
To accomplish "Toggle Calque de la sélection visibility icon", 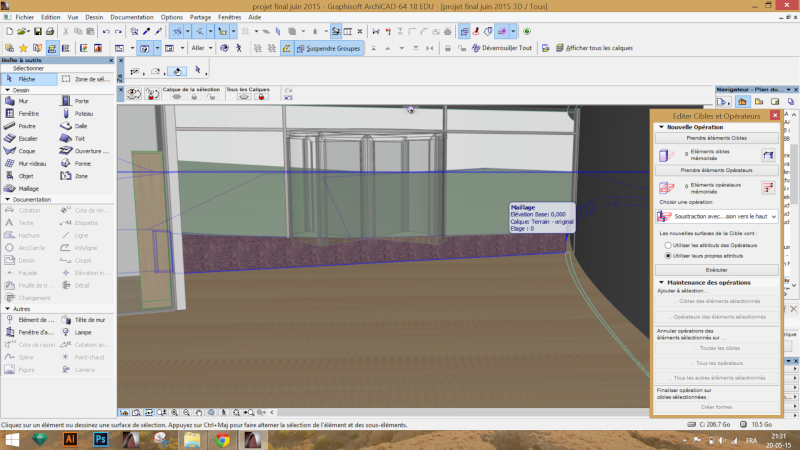I will click(x=177, y=97).
